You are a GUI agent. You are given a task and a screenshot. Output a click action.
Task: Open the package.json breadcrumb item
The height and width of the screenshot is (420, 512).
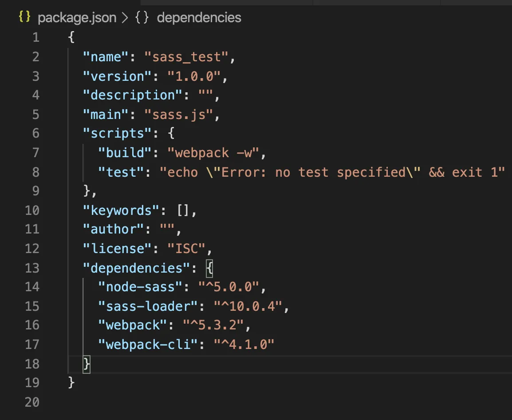77,18
